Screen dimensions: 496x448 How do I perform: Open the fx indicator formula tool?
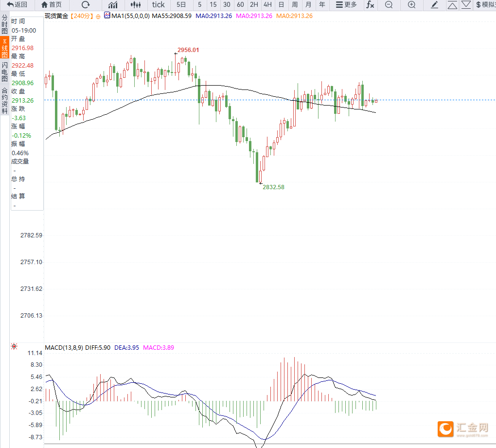pyautogui.click(x=370, y=4)
